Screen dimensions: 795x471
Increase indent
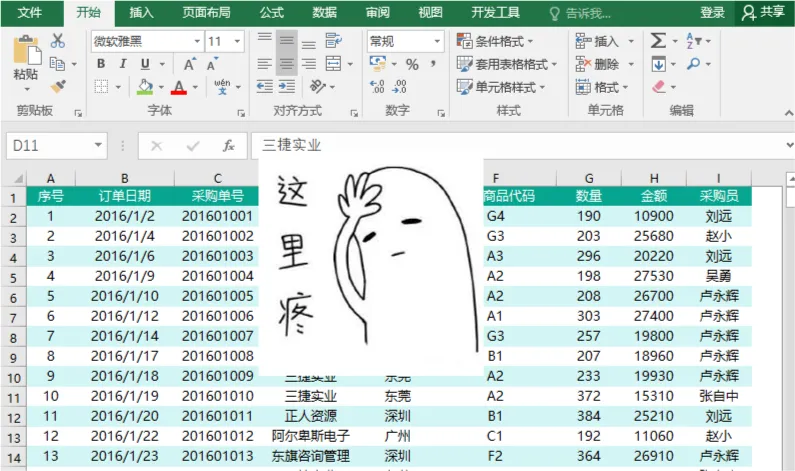(287, 87)
